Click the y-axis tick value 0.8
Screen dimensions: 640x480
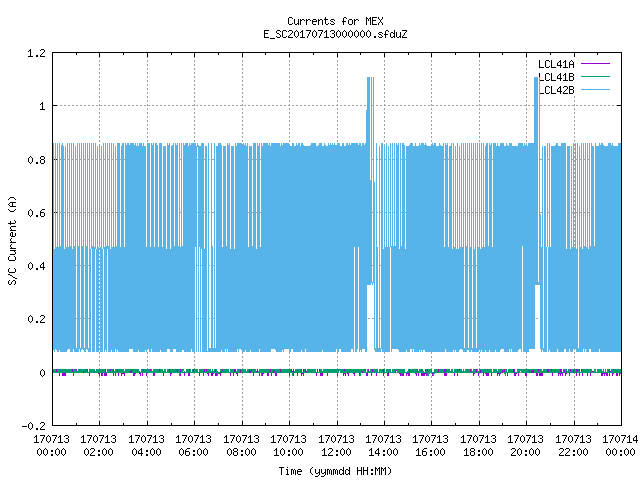tap(36, 160)
